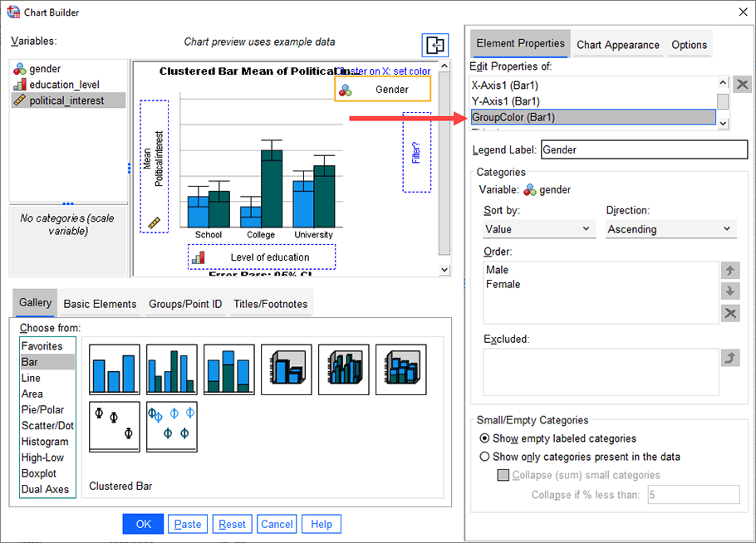Viewport: 756px width, 543px height.
Task: Select the Simple Error Bar icon
Action: click(114, 426)
